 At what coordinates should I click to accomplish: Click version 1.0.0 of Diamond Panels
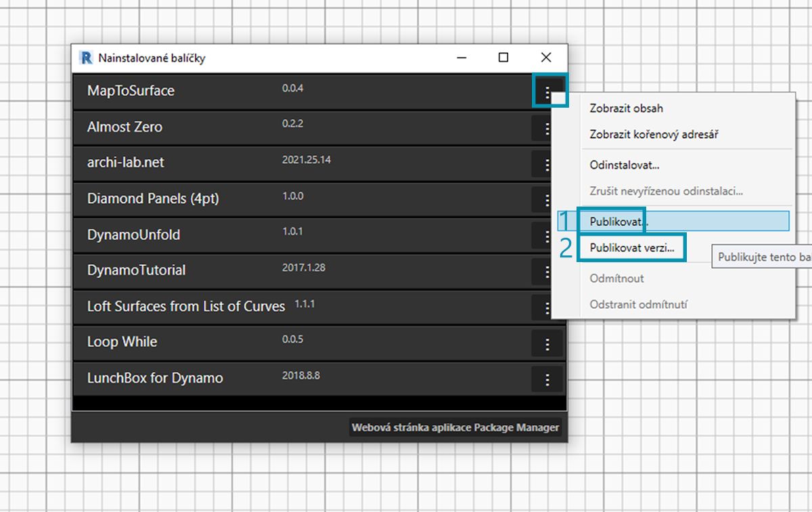coord(292,196)
